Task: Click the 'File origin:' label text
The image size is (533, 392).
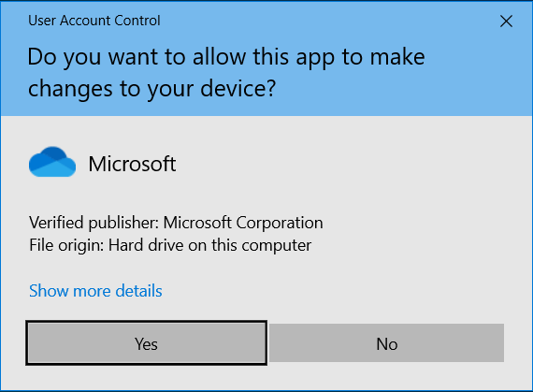Action: point(66,245)
